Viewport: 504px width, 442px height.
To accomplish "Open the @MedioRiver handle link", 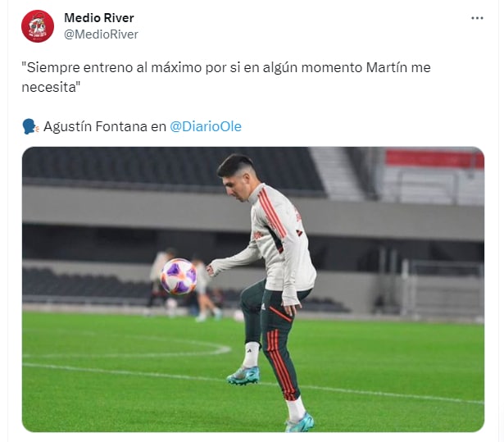I will click(x=101, y=34).
